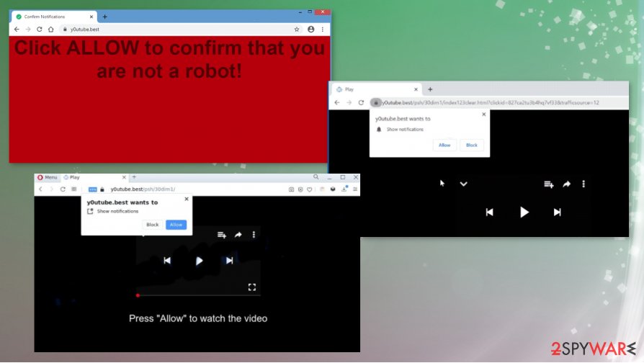Image resolution: width=644 pixels, height=363 pixels.
Task: Reload page in Opera window
Action: [x=63, y=189]
